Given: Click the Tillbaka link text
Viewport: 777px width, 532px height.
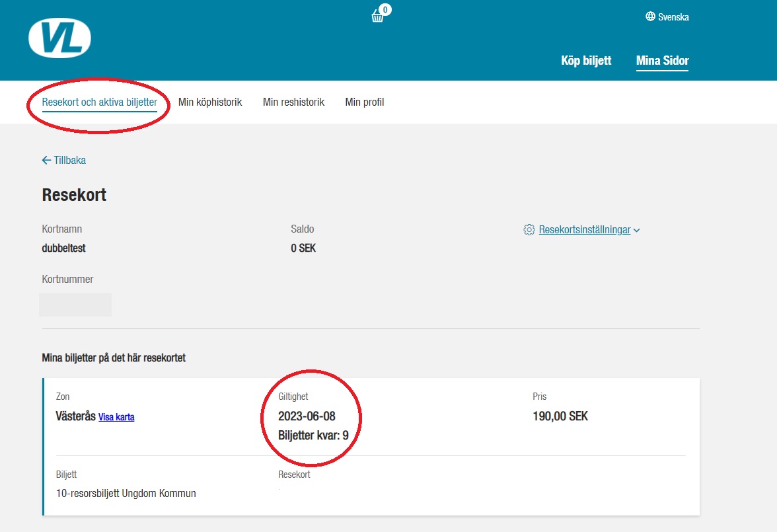Looking at the screenshot, I should pos(70,160).
